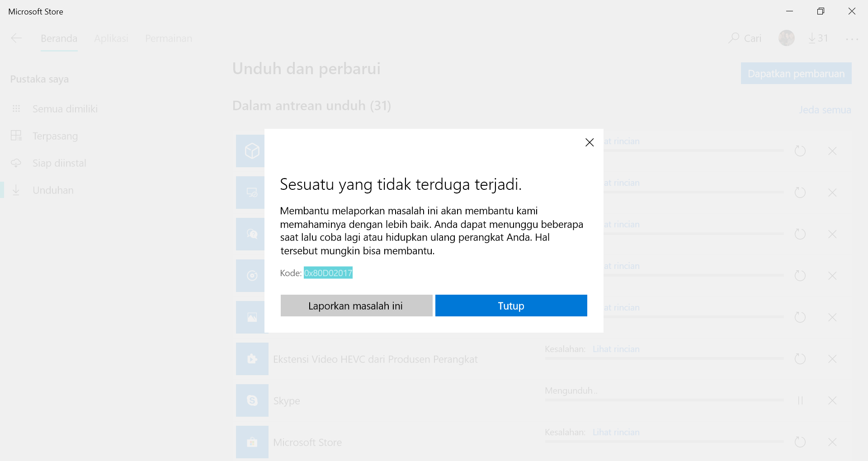
Task: Click the 'Mengunduh..' status on the Skype row
Action: (571, 390)
